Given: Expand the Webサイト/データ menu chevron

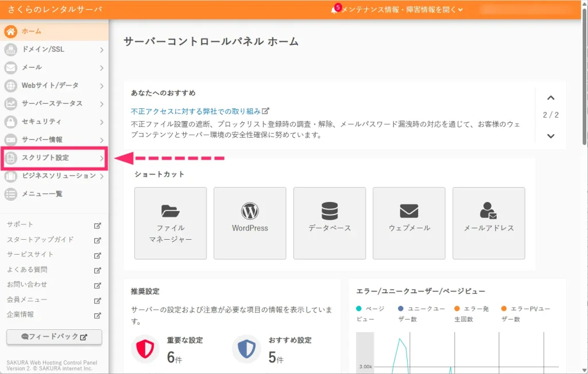Looking at the screenshot, I should click(102, 86).
